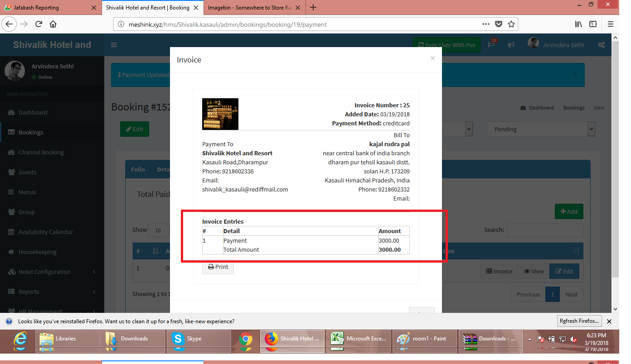Viewport: 631px width, 364px height.
Task: Click the volume icon in system tray
Action: pyautogui.click(x=574, y=339)
